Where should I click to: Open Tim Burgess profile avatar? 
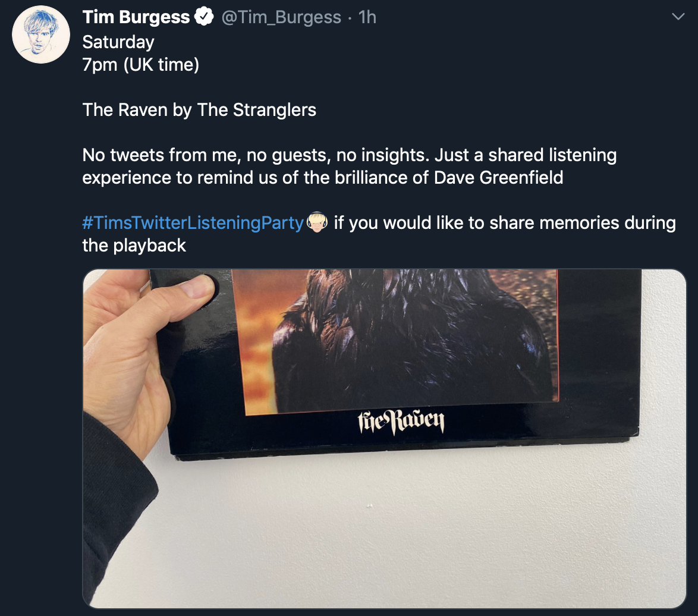click(x=41, y=34)
